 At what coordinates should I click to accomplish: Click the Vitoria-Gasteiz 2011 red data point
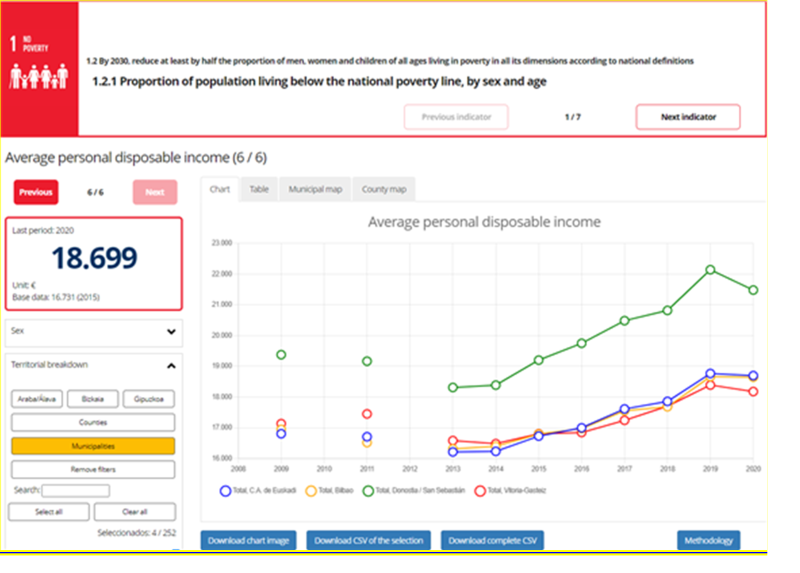click(x=367, y=413)
